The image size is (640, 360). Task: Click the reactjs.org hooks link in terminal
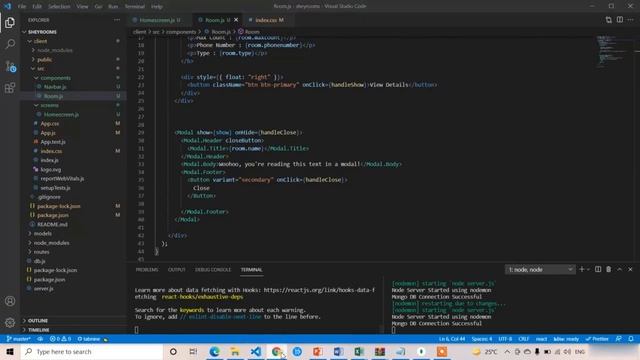tap(319, 290)
